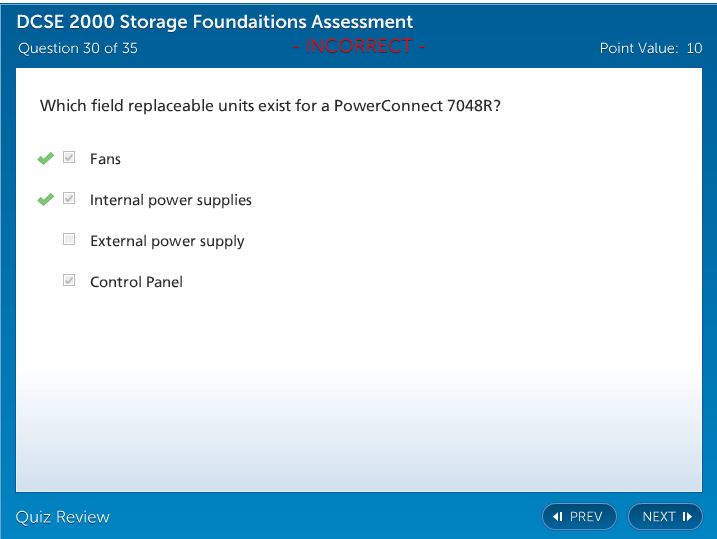717x539 pixels.
Task: Advance to the next question with NEXT
Action: click(665, 517)
